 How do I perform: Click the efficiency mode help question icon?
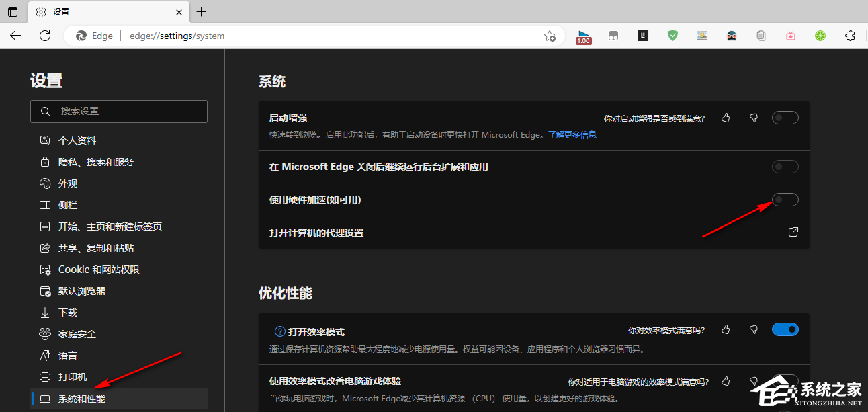280,331
